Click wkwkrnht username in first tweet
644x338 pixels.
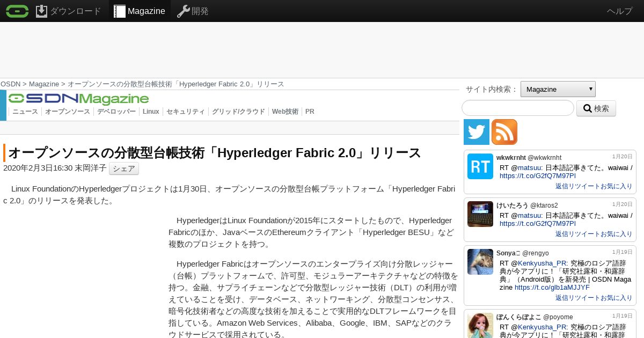[511, 157]
